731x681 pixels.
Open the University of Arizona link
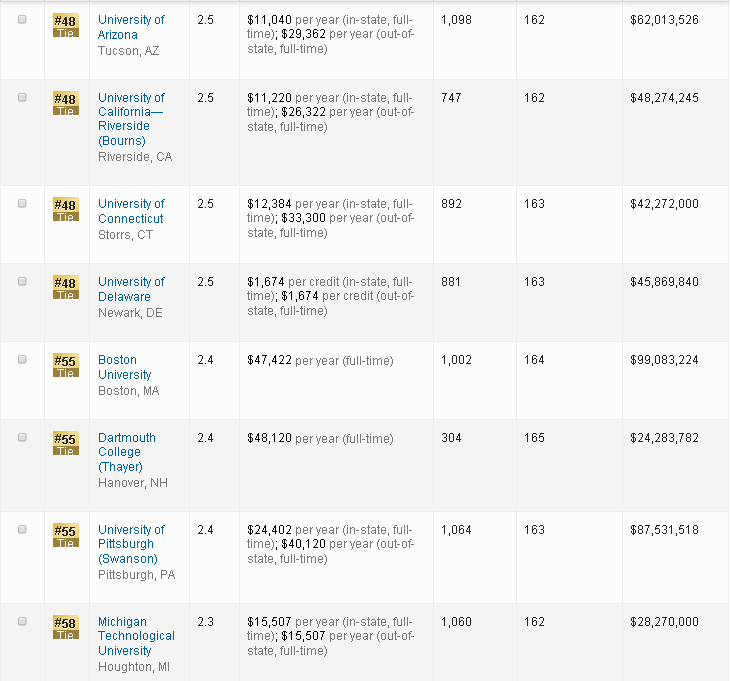[x=131, y=27]
